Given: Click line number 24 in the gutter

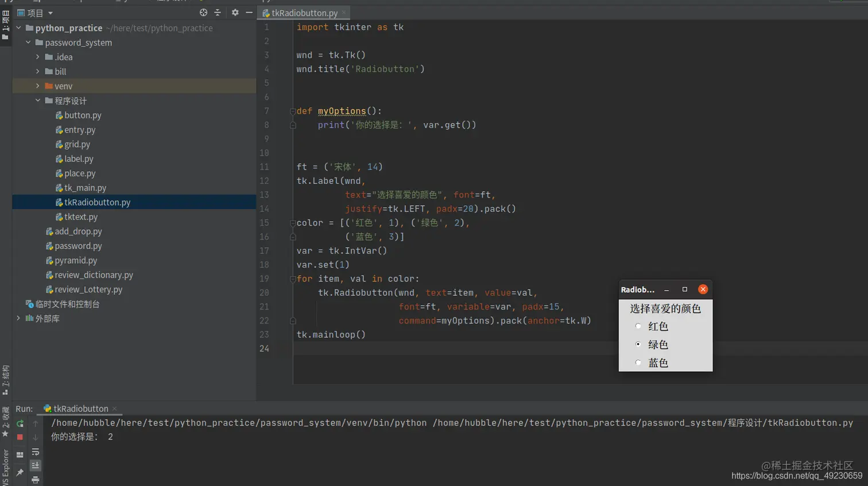Looking at the screenshot, I should (x=264, y=349).
